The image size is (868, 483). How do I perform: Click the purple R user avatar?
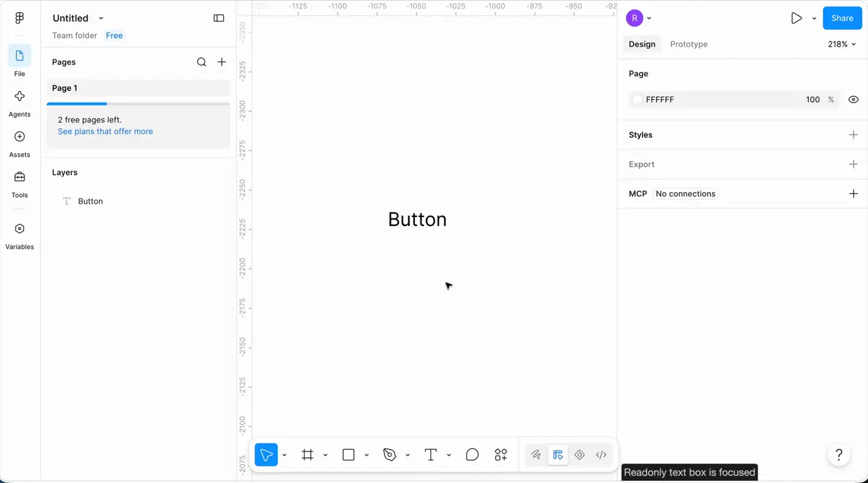click(634, 18)
